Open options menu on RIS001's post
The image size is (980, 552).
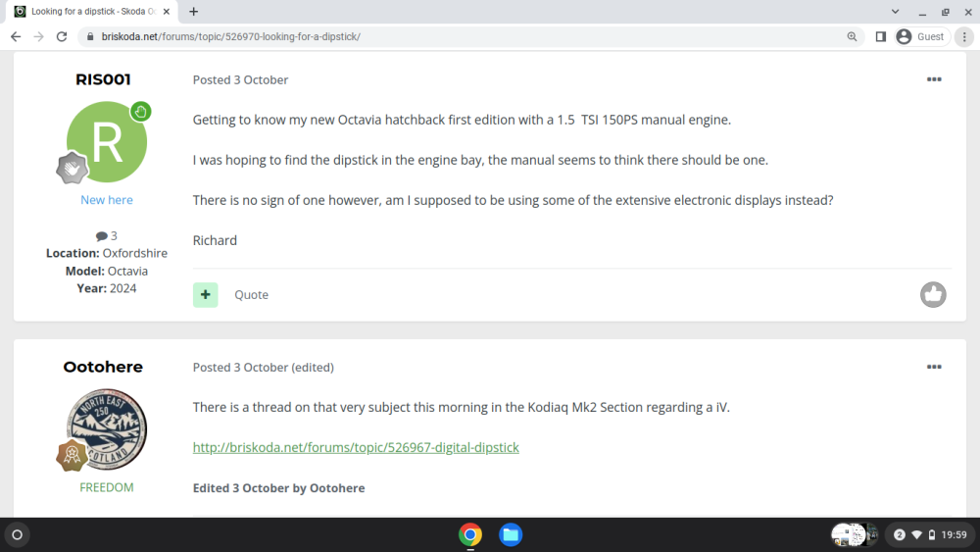click(934, 79)
